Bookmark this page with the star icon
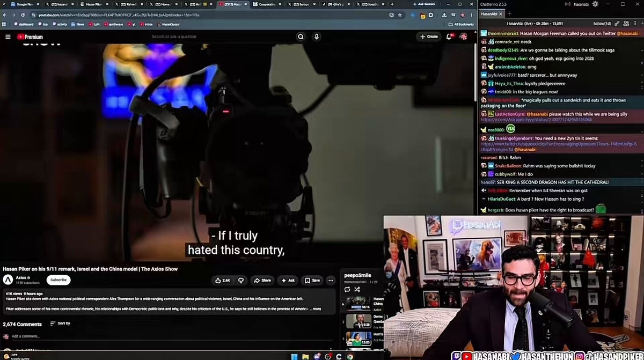Viewport: 644px width, 360px height. (400, 15)
